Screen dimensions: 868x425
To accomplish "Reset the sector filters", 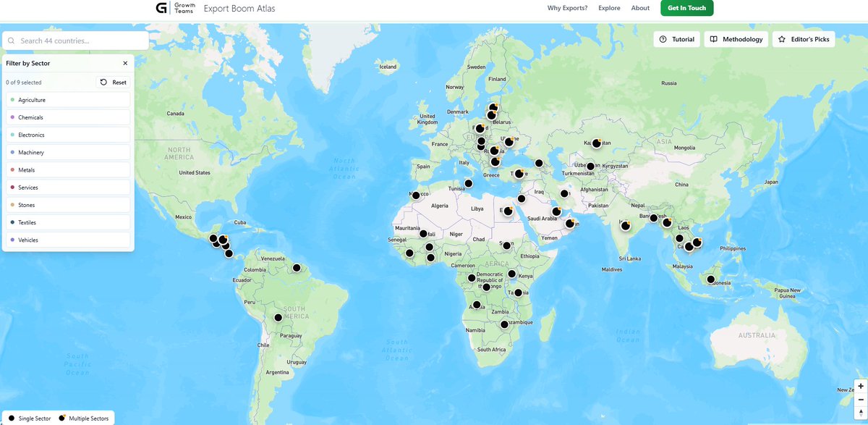I will pyautogui.click(x=113, y=82).
